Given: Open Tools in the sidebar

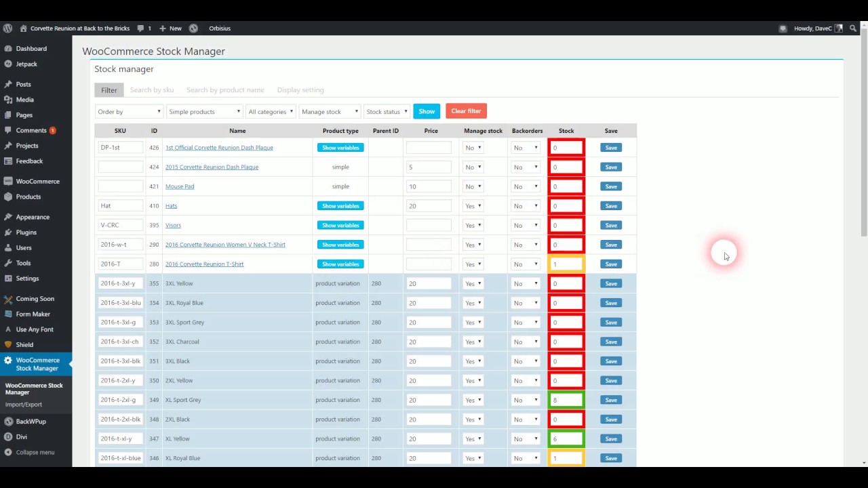Looking at the screenshot, I should tap(23, 263).
